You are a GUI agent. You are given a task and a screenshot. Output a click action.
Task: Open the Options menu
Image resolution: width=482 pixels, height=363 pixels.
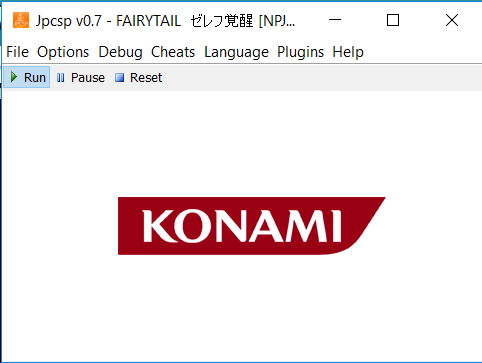[x=63, y=52]
